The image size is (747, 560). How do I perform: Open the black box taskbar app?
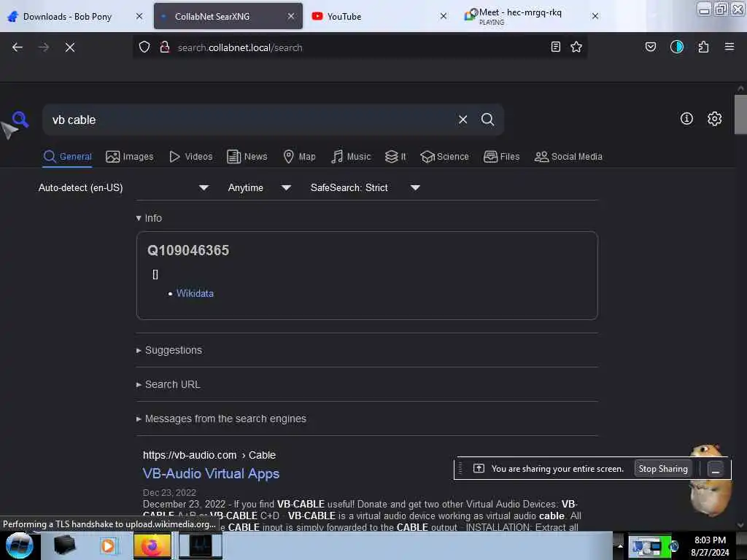(64, 545)
